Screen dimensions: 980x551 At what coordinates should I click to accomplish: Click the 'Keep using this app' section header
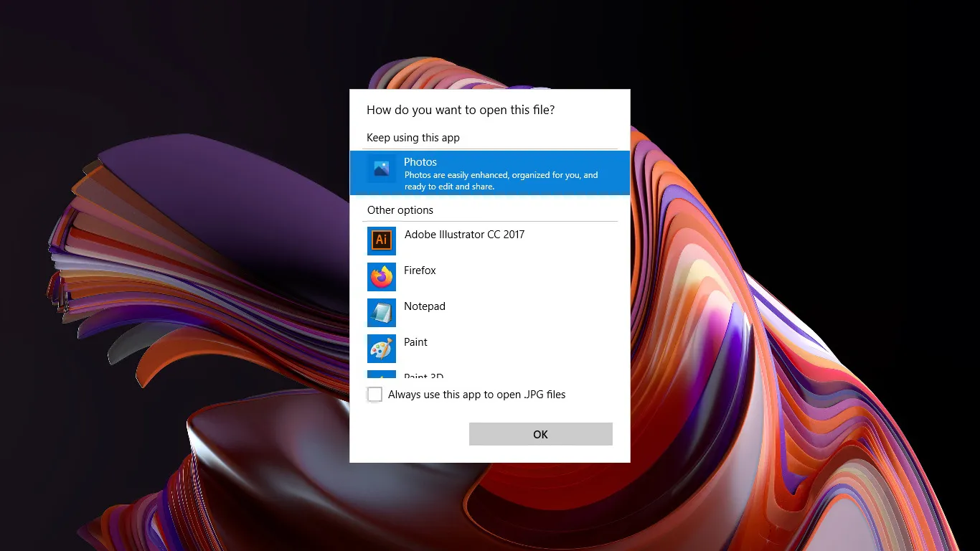coord(413,138)
